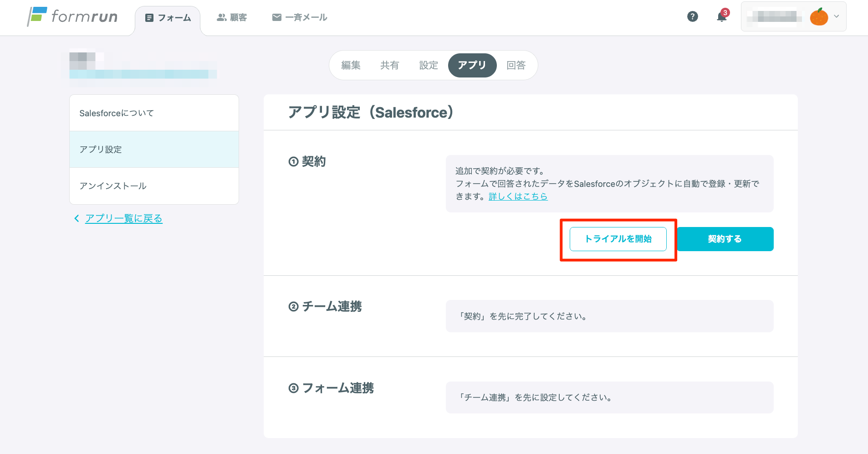Screen dimensions: 868x454
Task: Select アプリ設定 in the sidebar
Action: 154,150
